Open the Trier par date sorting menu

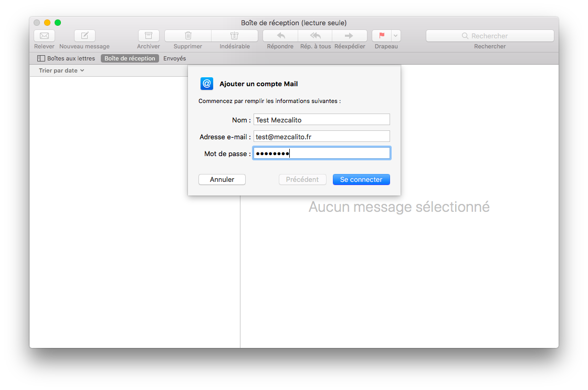(x=61, y=70)
